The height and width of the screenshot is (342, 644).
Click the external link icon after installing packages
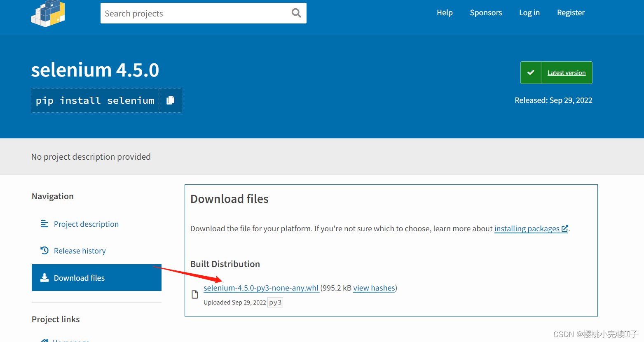[x=565, y=228]
